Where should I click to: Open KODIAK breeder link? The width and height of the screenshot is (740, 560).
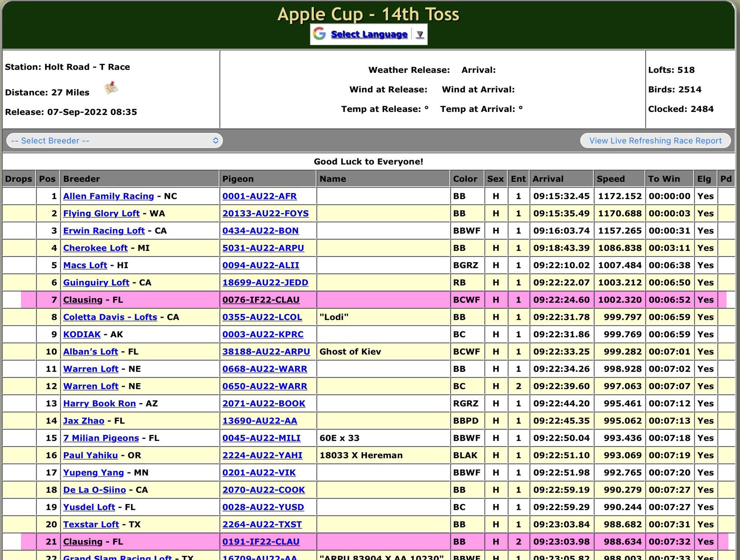tap(82, 334)
